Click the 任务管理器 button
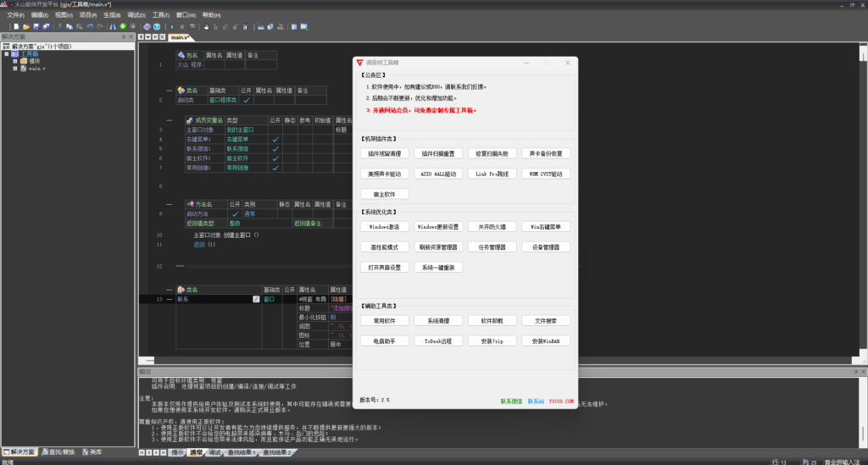This screenshot has height=465, width=868. click(492, 247)
